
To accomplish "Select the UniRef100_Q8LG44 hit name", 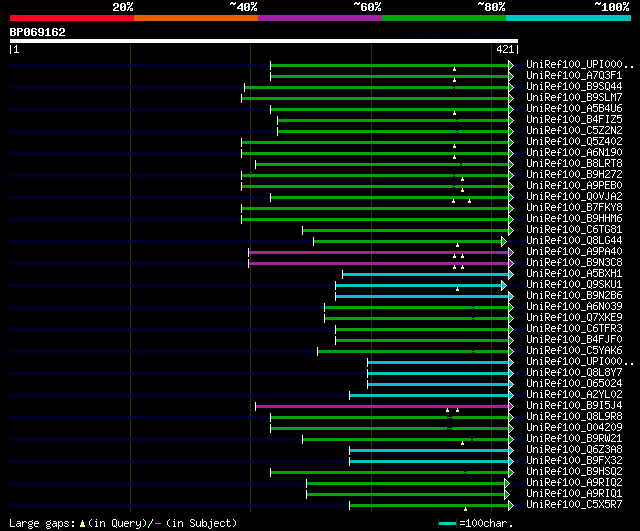I will pos(574,241).
